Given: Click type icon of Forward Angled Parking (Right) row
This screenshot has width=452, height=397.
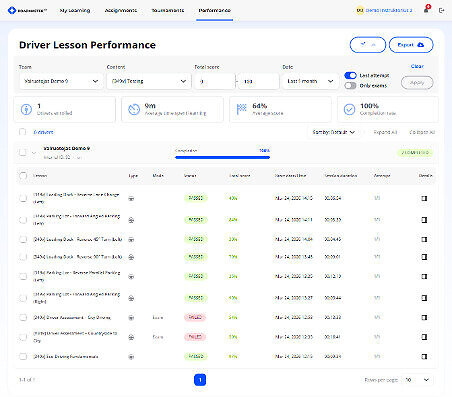Looking at the screenshot, I should pyautogui.click(x=131, y=298).
